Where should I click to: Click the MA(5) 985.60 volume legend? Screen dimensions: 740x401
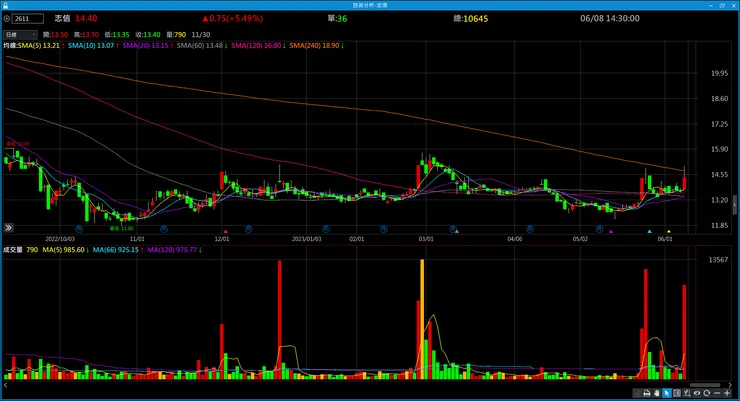pos(63,250)
